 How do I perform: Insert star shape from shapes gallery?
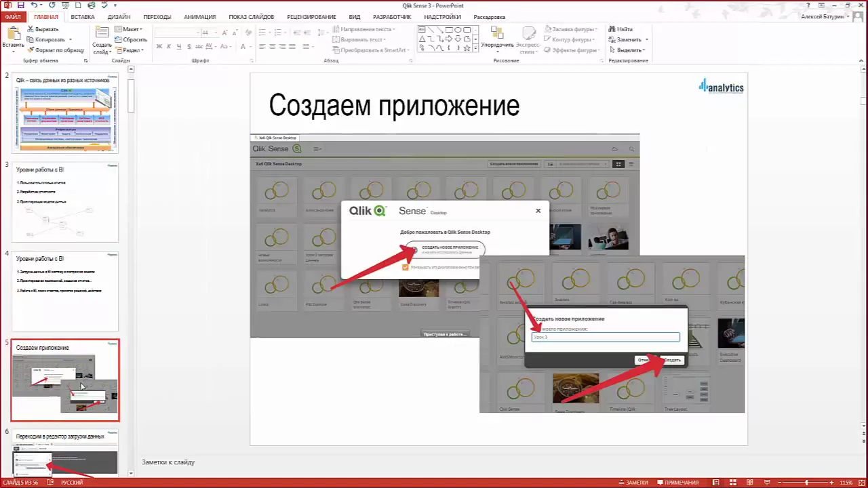click(467, 48)
